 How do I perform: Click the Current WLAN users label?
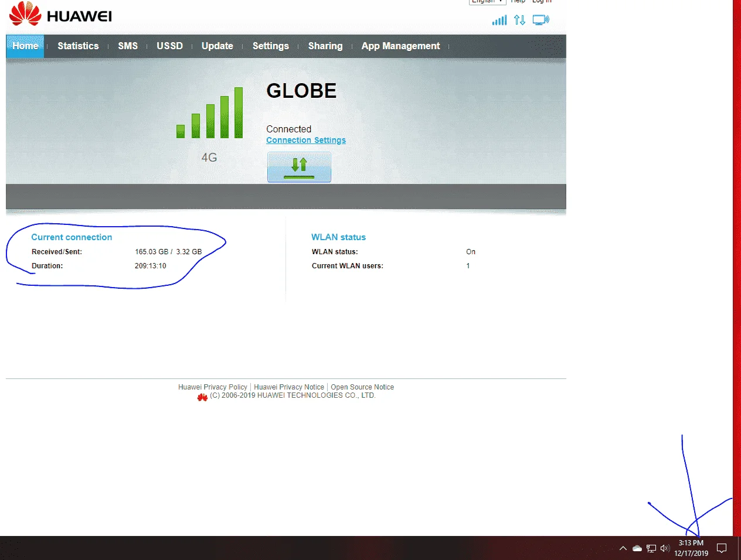click(x=348, y=266)
